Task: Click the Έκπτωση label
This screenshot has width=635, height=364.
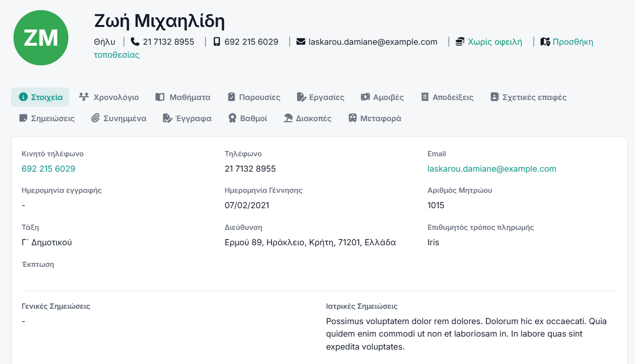Action: point(38,264)
